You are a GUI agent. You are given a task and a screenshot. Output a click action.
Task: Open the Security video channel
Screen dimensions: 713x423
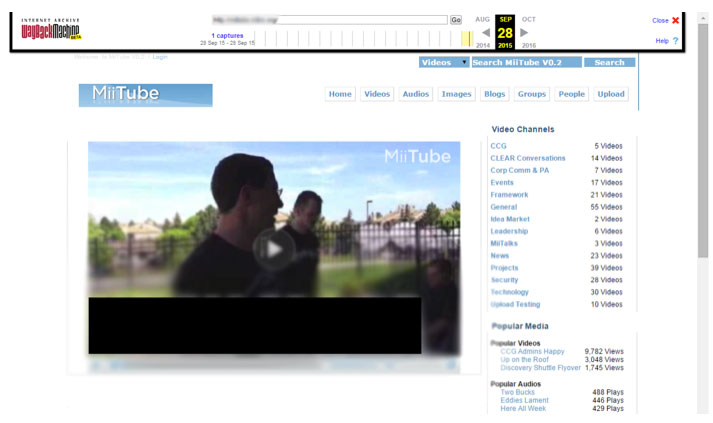click(504, 280)
